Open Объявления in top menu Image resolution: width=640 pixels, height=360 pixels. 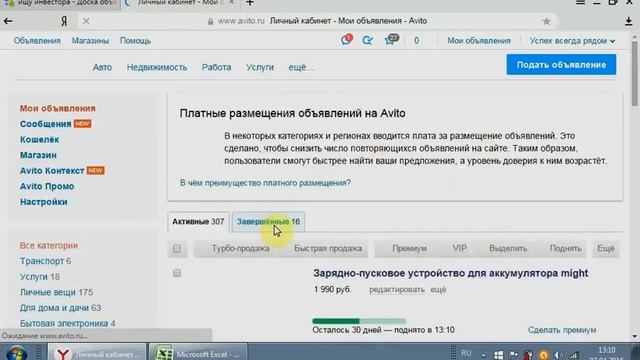coord(37,41)
